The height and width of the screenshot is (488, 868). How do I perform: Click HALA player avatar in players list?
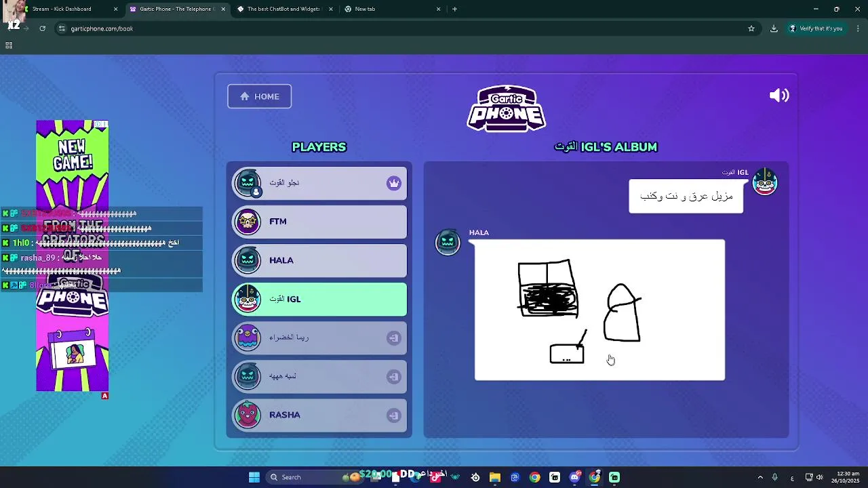(x=248, y=260)
